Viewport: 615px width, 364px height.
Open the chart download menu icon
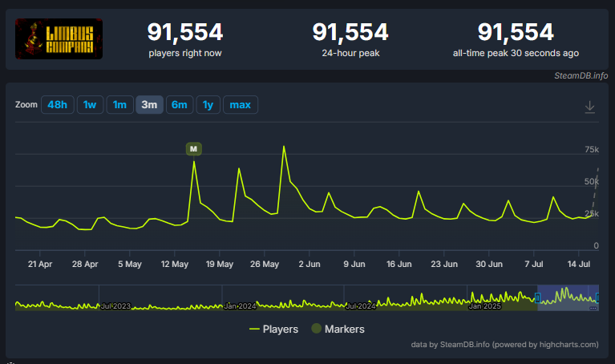(x=589, y=107)
